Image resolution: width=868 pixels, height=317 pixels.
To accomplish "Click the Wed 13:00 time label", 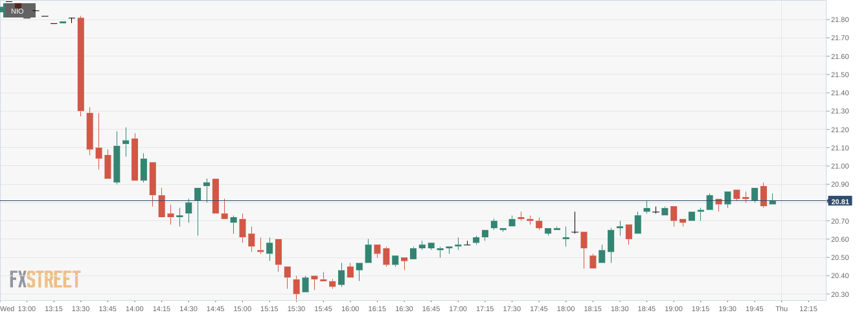I will coord(18,309).
